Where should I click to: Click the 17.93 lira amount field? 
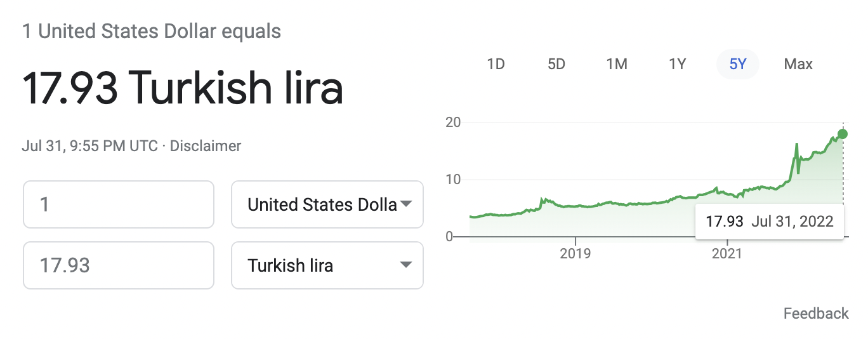(118, 265)
